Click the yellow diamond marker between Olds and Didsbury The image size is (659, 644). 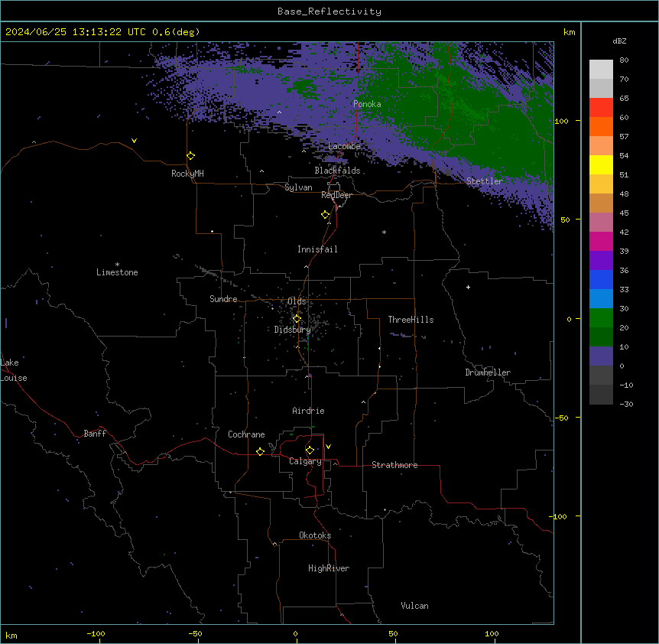pyautogui.click(x=297, y=319)
